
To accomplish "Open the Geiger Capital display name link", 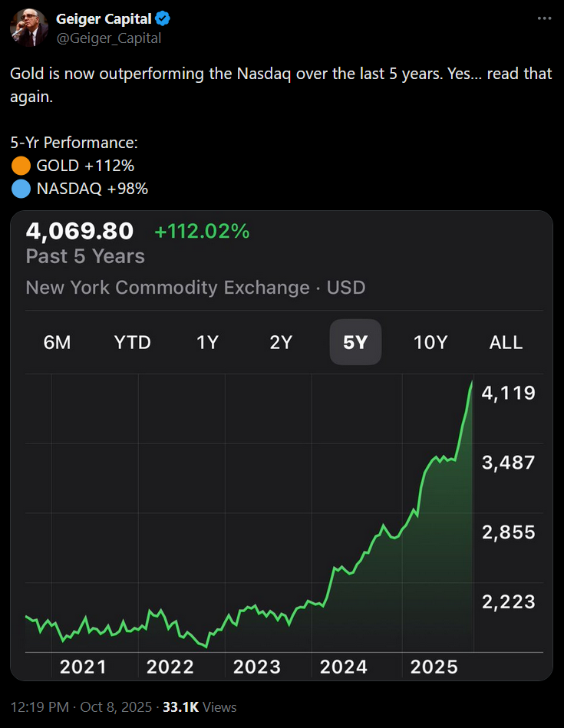I will click(x=103, y=19).
